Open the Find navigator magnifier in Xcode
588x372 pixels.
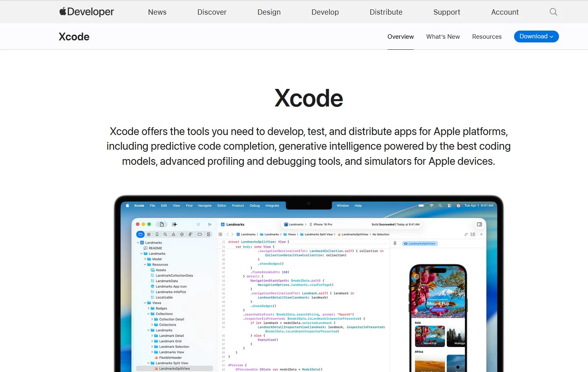[165, 235]
